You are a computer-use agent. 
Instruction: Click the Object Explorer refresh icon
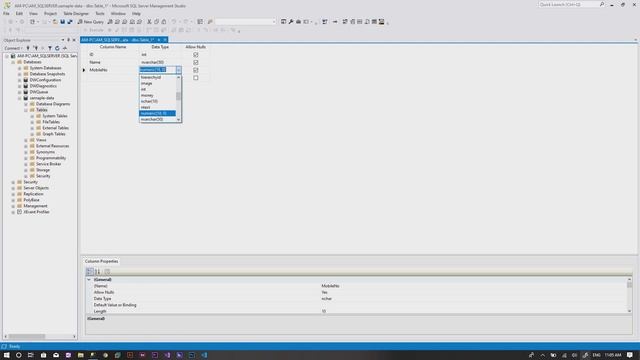tap(57, 48)
